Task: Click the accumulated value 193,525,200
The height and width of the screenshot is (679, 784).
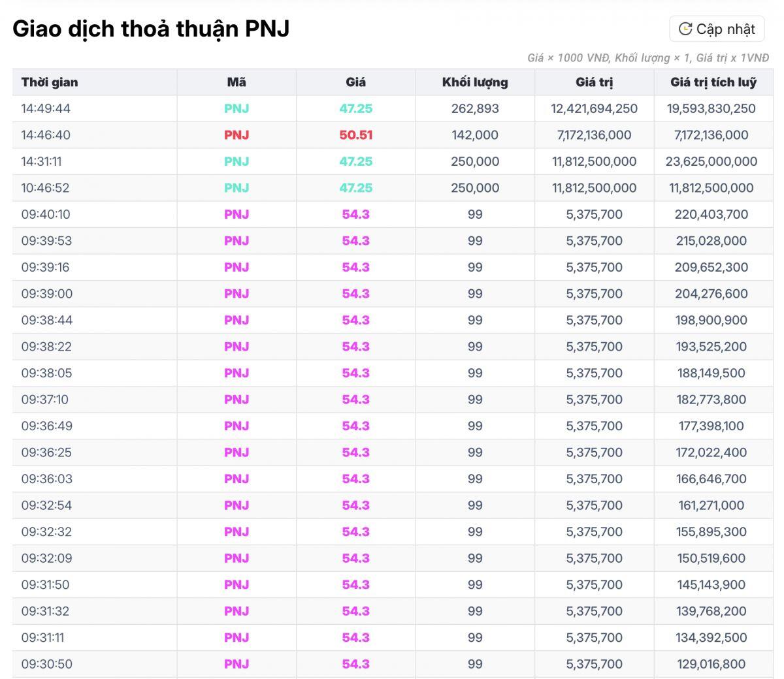Action: click(711, 347)
